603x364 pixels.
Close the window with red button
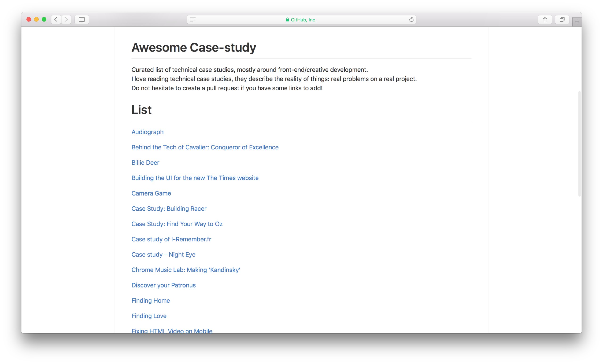click(x=29, y=19)
